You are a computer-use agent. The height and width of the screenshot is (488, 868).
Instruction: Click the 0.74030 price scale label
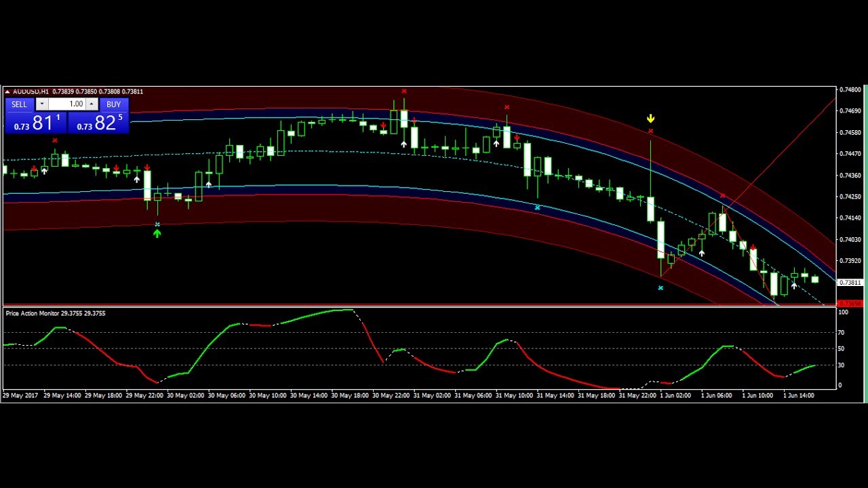tap(851, 239)
